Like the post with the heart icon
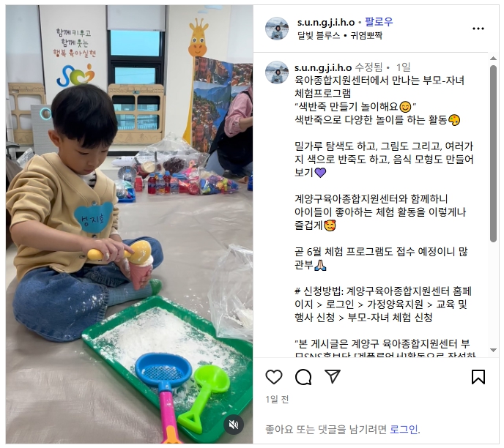Screen dimensions: 504x448 pyautogui.click(x=273, y=377)
